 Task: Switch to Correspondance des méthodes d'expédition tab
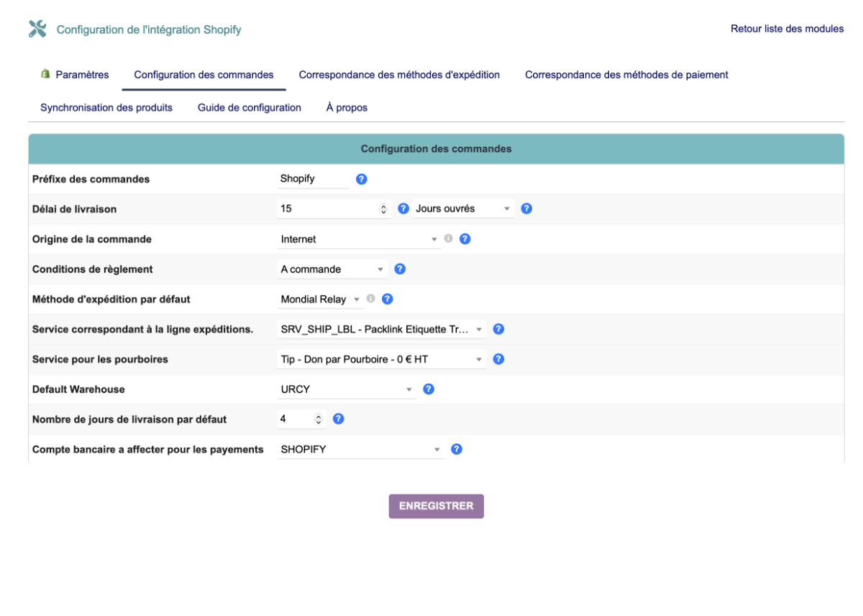point(398,74)
